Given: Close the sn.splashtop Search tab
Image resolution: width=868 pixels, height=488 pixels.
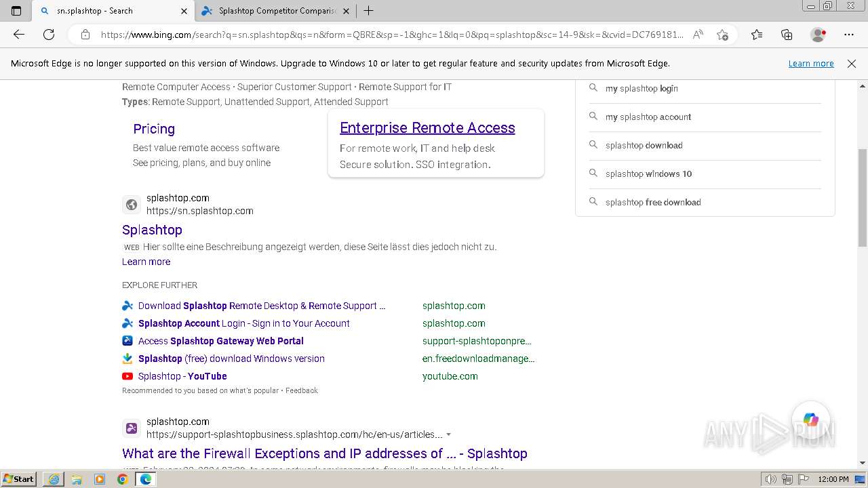Looking at the screenshot, I should point(184,11).
